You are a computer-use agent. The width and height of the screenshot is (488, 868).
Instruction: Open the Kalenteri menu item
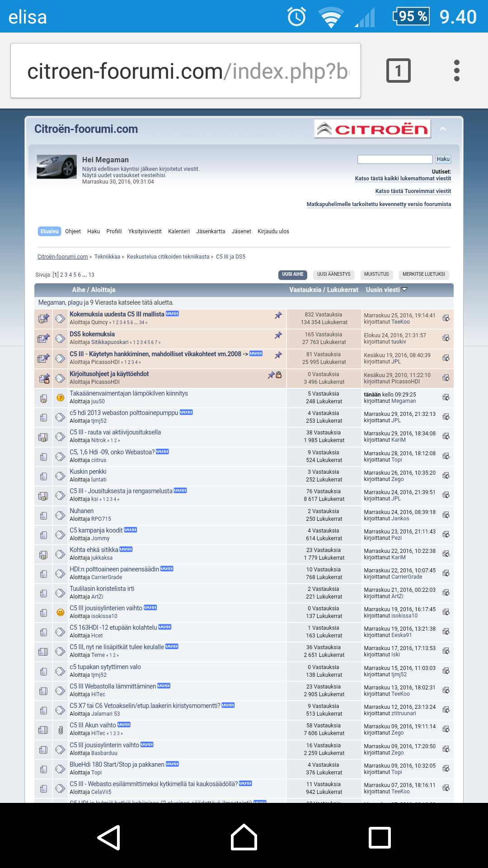pos(179,231)
